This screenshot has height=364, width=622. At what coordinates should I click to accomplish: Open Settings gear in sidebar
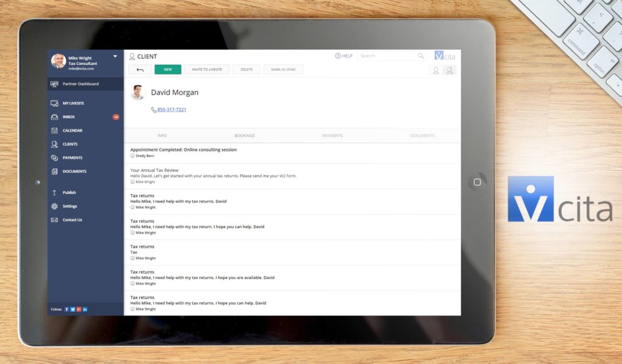click(x=69, y=206)
